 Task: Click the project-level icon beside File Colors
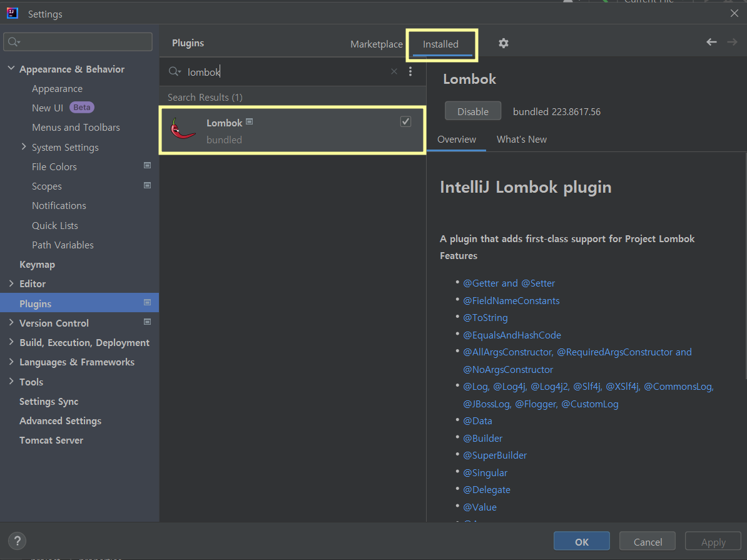click(147, 165)
